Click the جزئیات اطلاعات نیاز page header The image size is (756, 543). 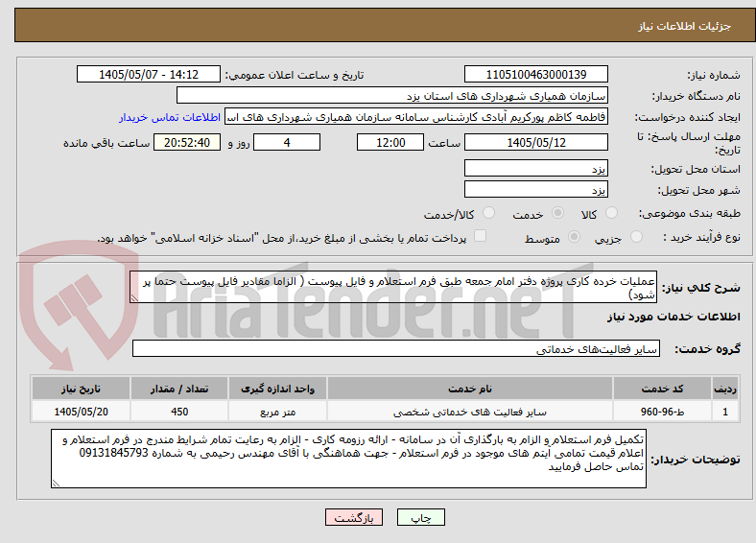click(x=685, y=26)
